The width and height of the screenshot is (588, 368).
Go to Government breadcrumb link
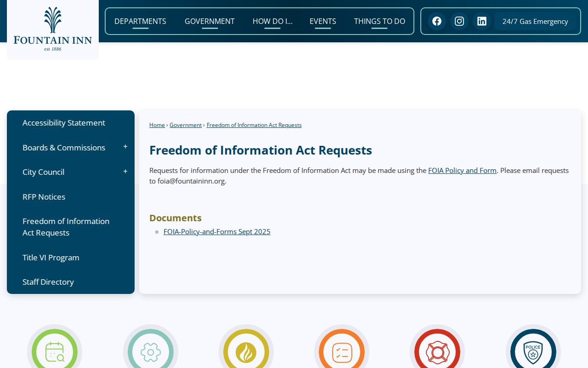tap(186, 125)
